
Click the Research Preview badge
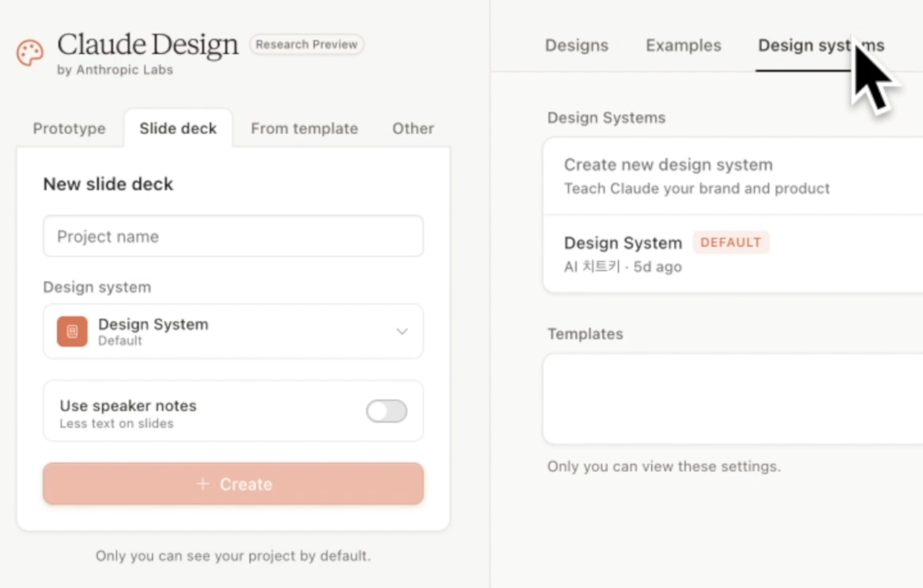tap(306, 44)
